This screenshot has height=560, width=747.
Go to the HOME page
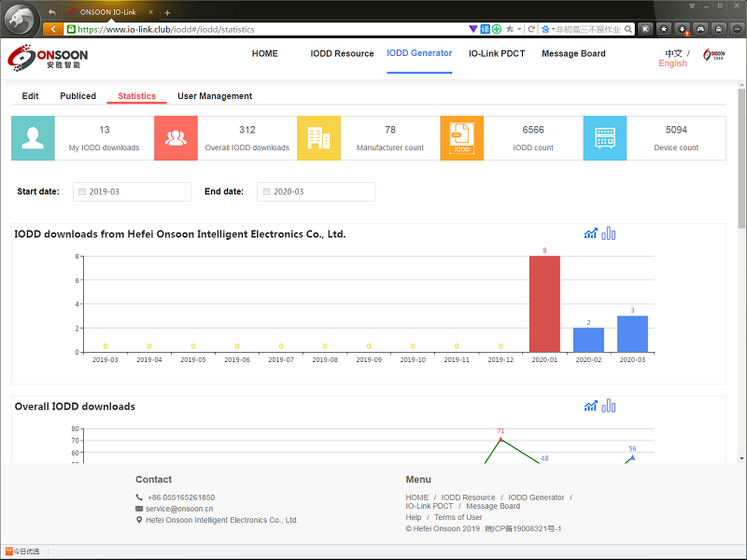265,53
